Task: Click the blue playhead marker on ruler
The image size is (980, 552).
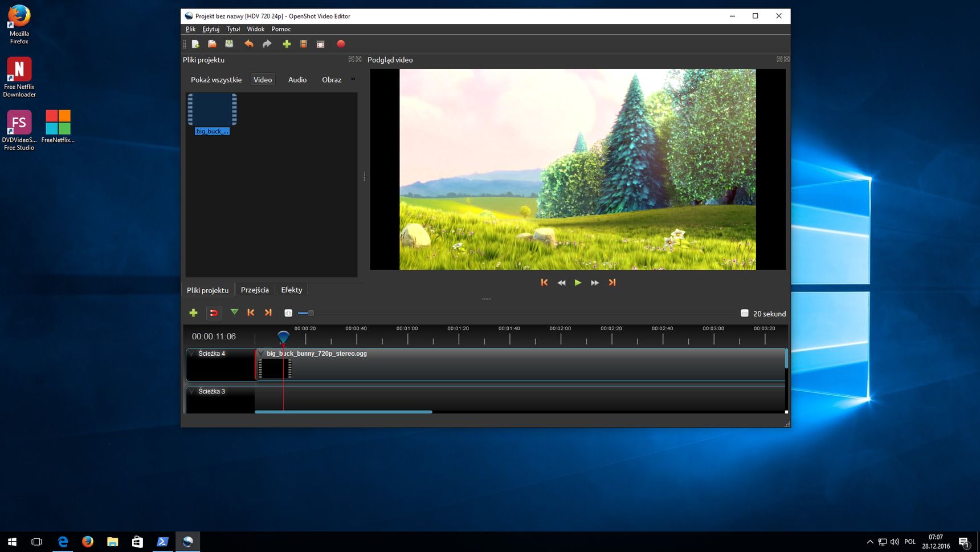Action: tap(283, 337)
